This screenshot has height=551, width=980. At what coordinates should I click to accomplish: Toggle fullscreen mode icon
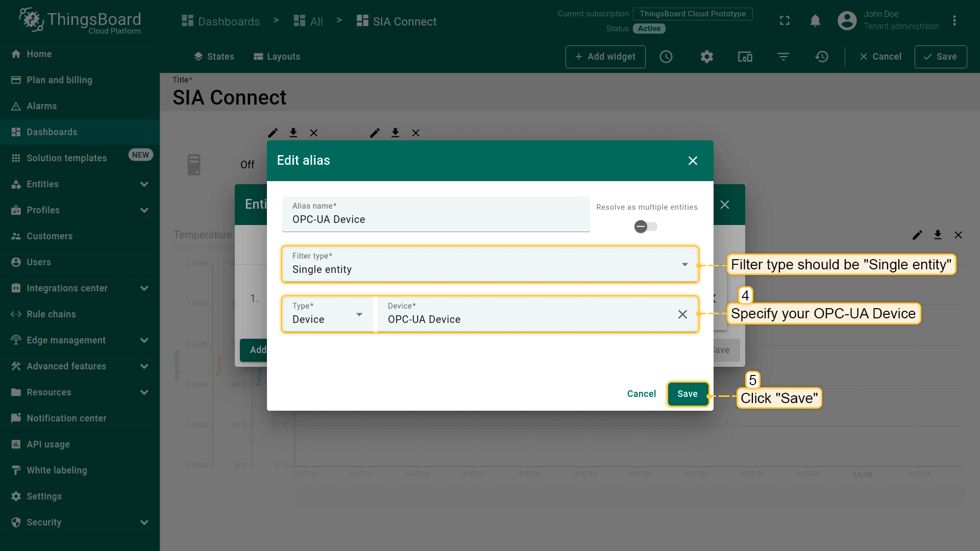pos(785,20)
